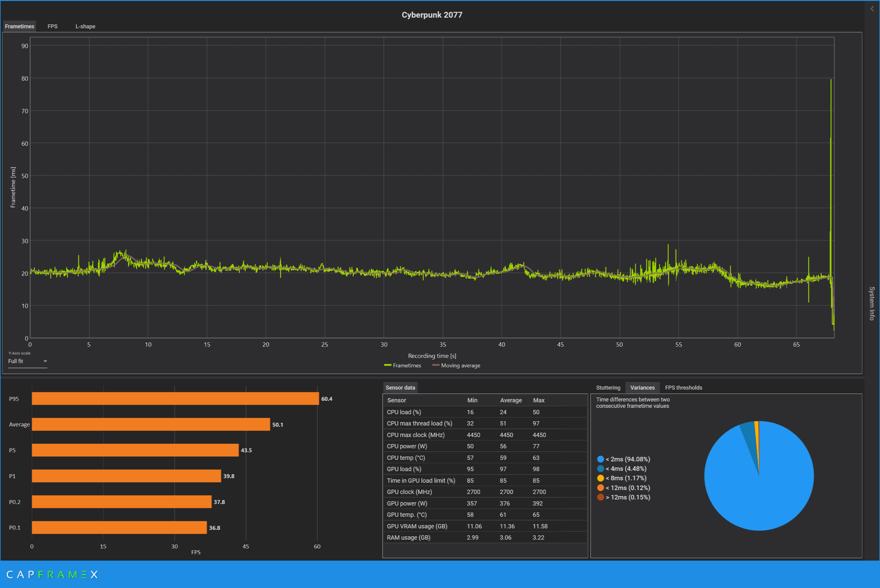Select the GPU load (%) row
880x588 pixels.
coord(485,469)
